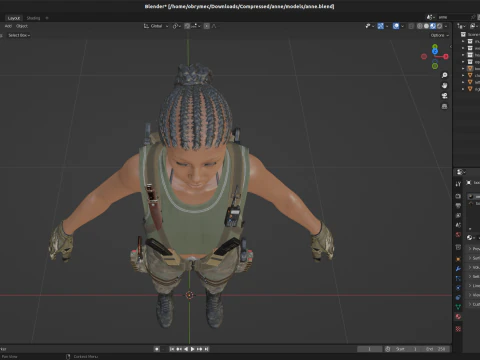Open the Scene properties tab
The image size is (480, 360).
point(458,225)
